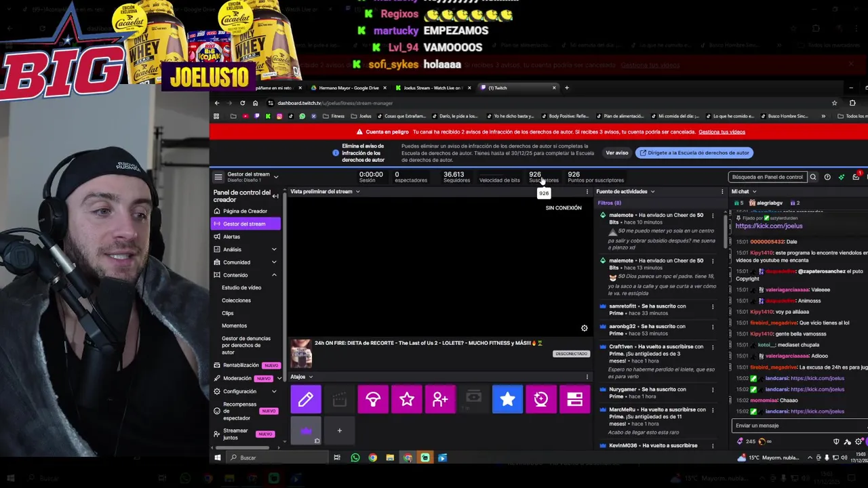Open the hamburger menu beside Gestor del stream

coord(218,177)
